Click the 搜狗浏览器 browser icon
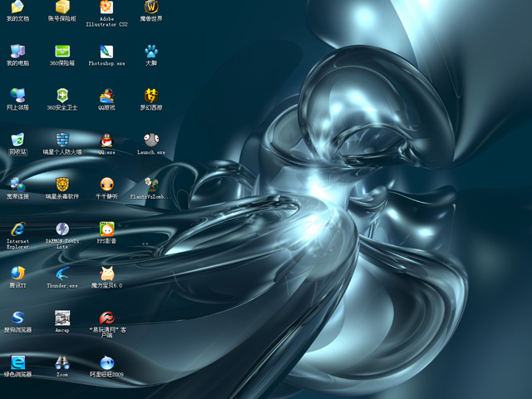Image resolution: width=532 pixels, height=399 pixels. (x=17, y=318)
